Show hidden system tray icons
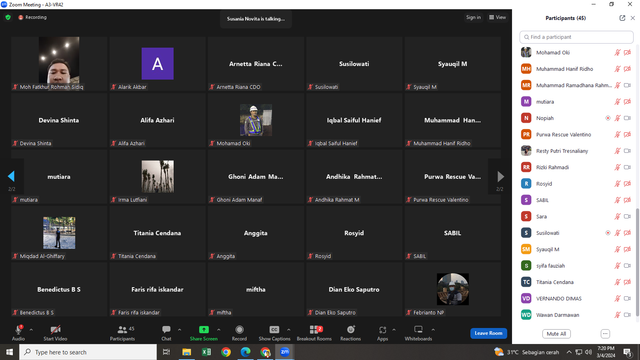The image size is (640, 360). (569, 352)
